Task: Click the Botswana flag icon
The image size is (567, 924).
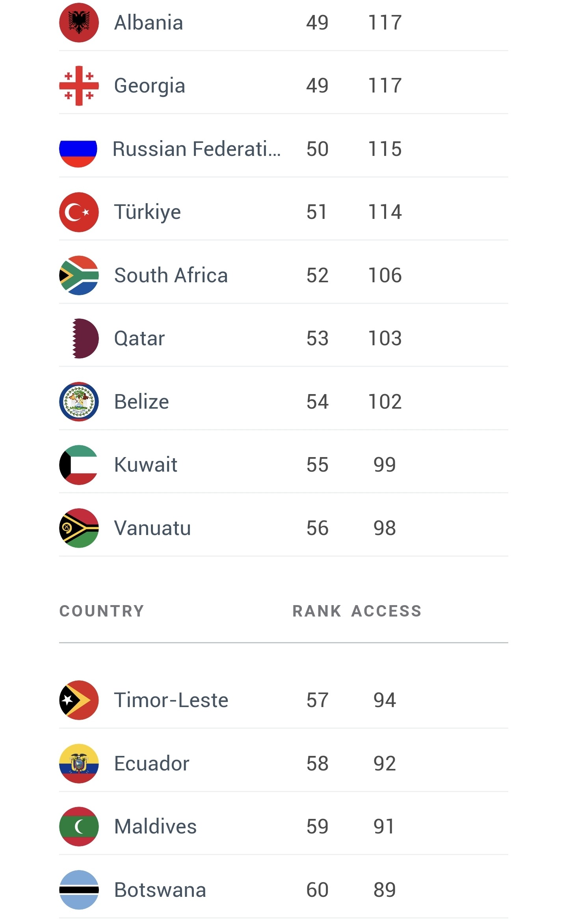Action: (x=79, y=890)
